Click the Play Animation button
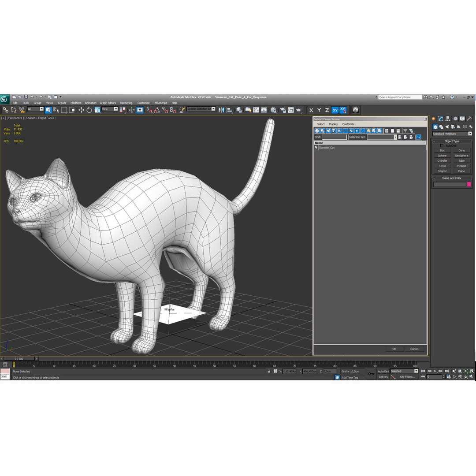This screenshot has height=476, width=476. coord(435,371)
